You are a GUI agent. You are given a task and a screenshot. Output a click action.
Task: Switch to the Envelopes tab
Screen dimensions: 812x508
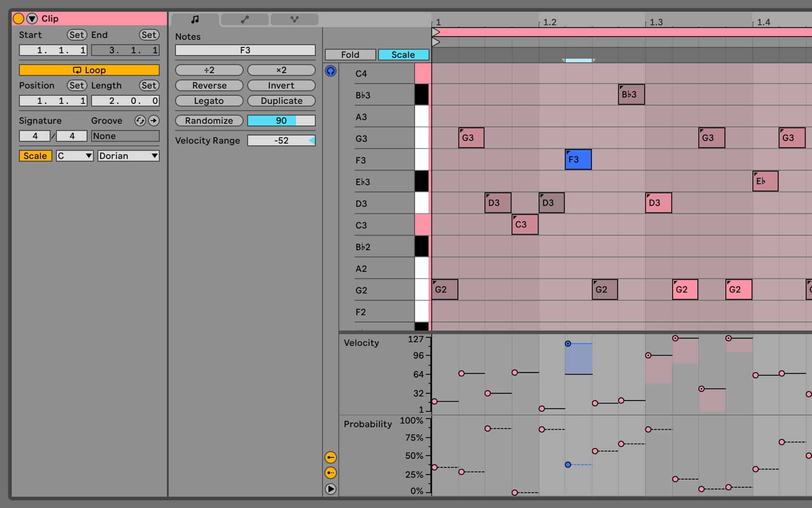pos(244,19)
